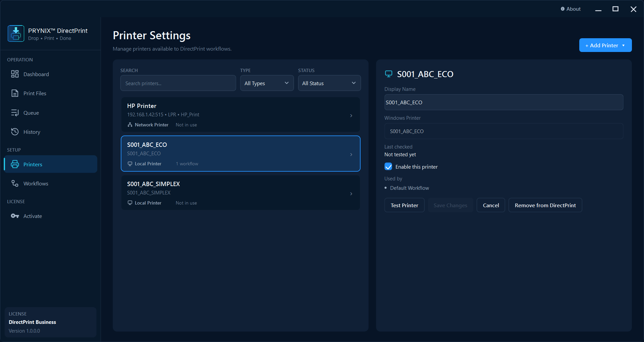Click the Windows Printer field

[504, 131]
